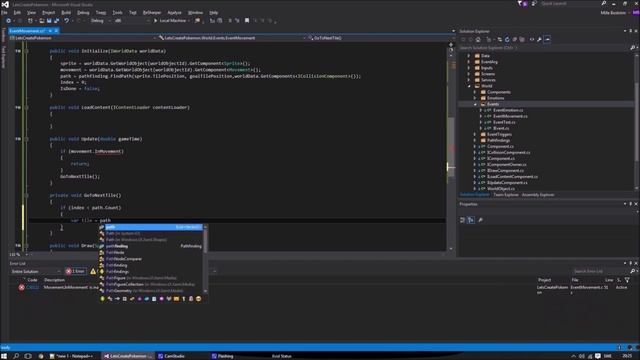Viewport: 640px width, 360px height.
Task: Select EventEmotion.cs in Solution Explorer
Action: pyautogui.click(x=508, y=110)
